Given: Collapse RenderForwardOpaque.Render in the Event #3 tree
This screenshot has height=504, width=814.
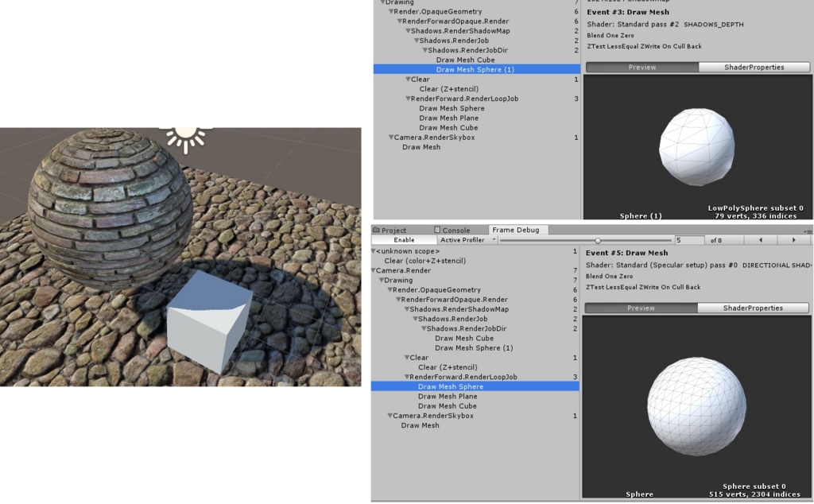Looking at the screenshot, I should [x=400, y=21].
